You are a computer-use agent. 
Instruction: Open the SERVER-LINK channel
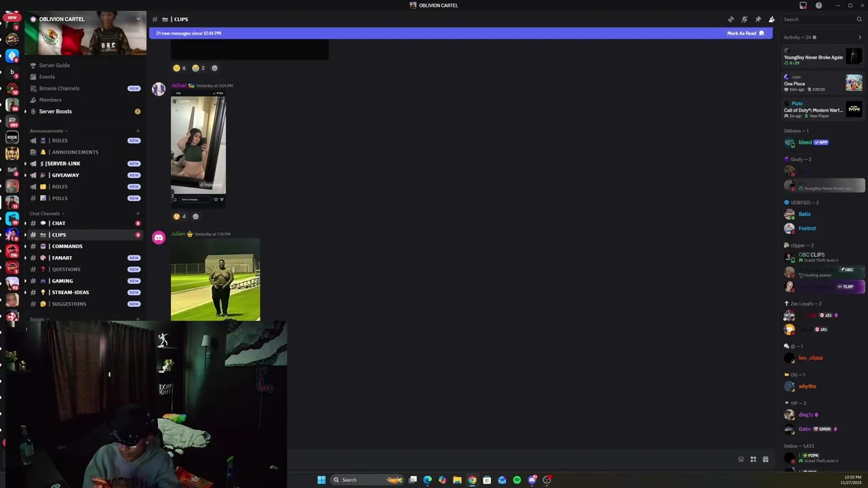pos(85,163)
